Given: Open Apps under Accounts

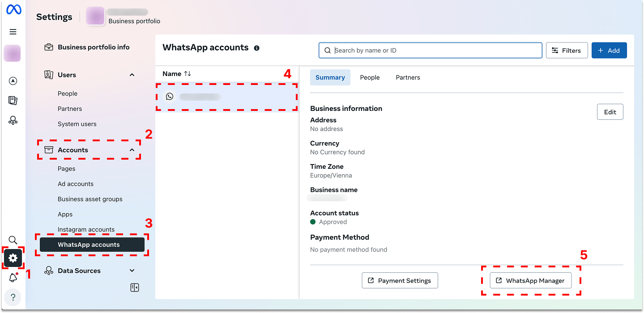Looking at the screenshot, I should (65, 214).
